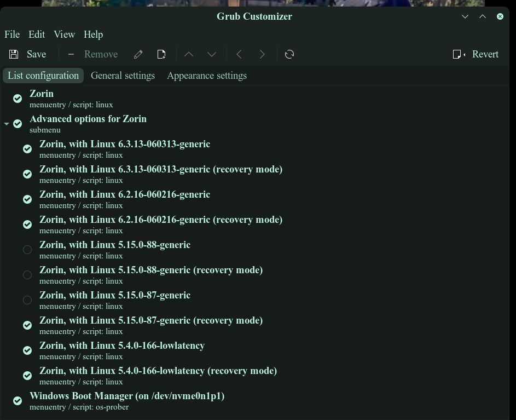Open the View menu
This screenshot has width=516, height=420.
point(64,34)
